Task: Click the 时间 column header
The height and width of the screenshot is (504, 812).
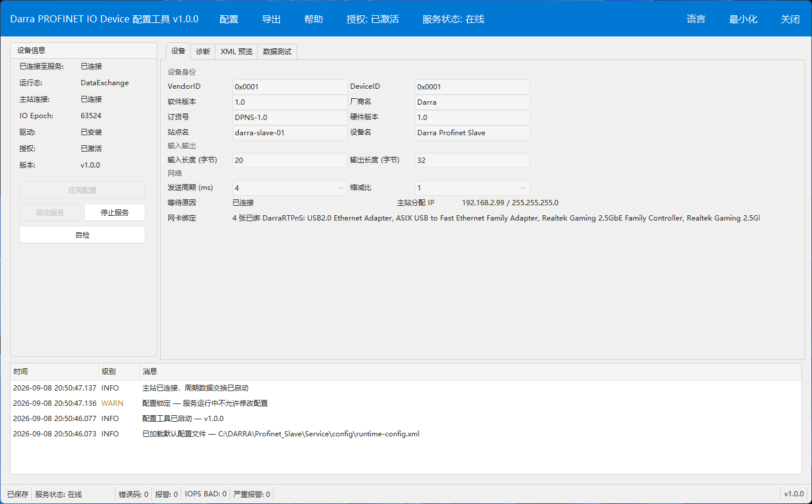Action: pyautogui.click(x=55, y=372)
